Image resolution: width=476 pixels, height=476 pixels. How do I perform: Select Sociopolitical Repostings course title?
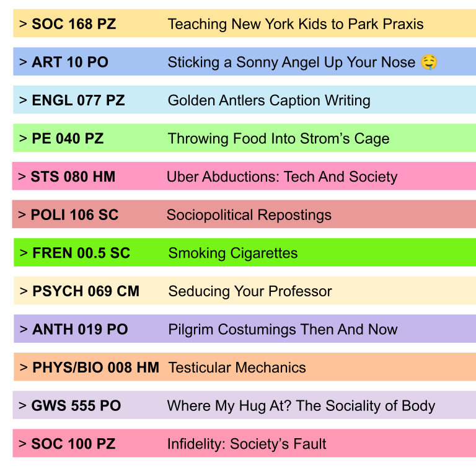point(249,216)
